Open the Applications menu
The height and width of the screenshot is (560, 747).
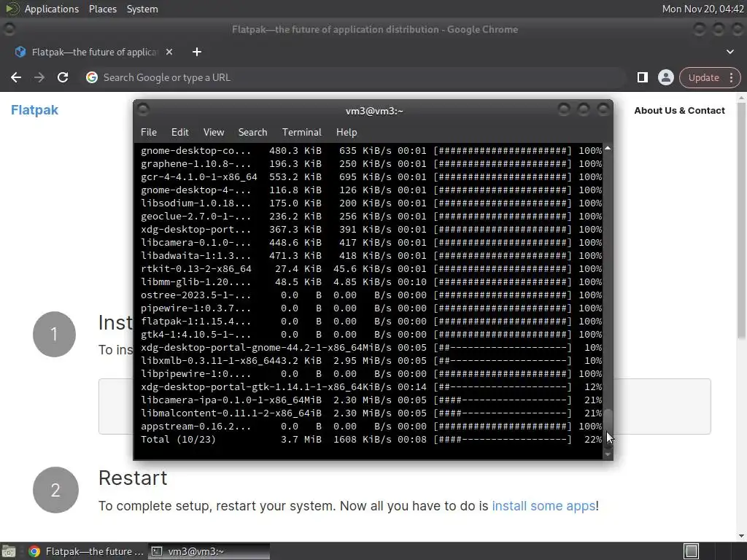pyautogui.click(x=52, y=9)
